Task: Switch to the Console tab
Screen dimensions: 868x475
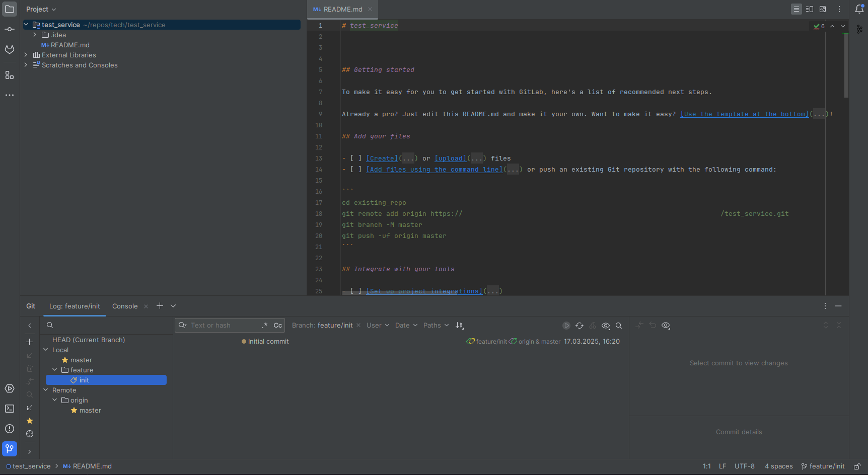Action: [125, 306]
